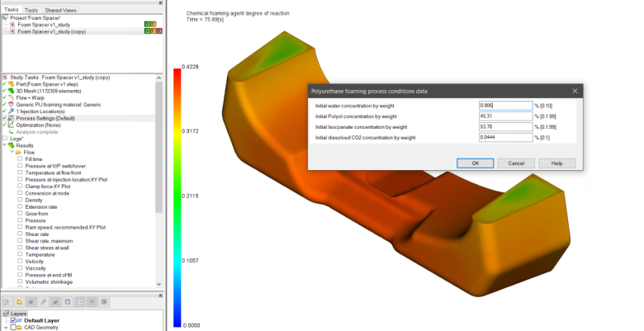Click the Generic PU foaming material icon
This screenshot has width=644, height=331.
tap(12, 105)
